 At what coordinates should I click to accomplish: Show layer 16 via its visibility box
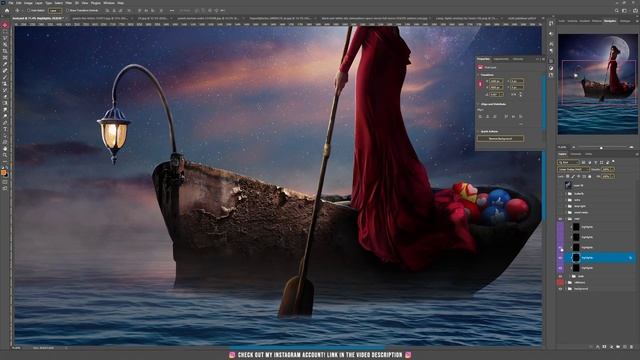click(560, 185)
